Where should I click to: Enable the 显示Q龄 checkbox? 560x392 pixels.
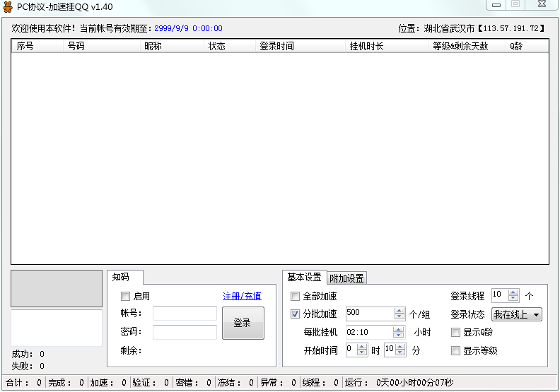tap(456, 332)
